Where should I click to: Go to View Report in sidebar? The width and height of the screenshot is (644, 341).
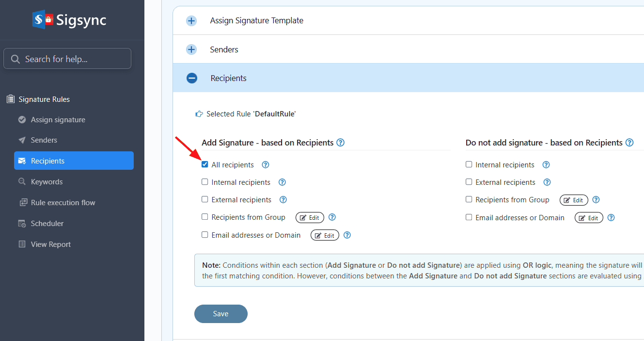pos(50,244)
